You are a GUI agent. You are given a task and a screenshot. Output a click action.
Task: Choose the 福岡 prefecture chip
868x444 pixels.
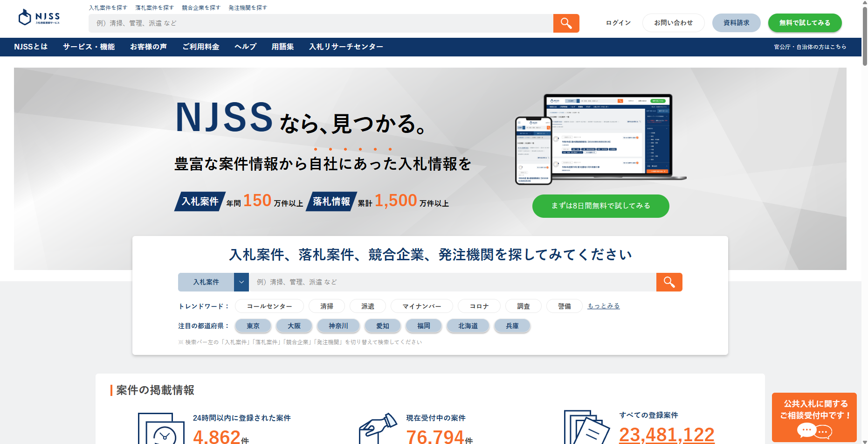pyautogui.click(x=424, y=326)
